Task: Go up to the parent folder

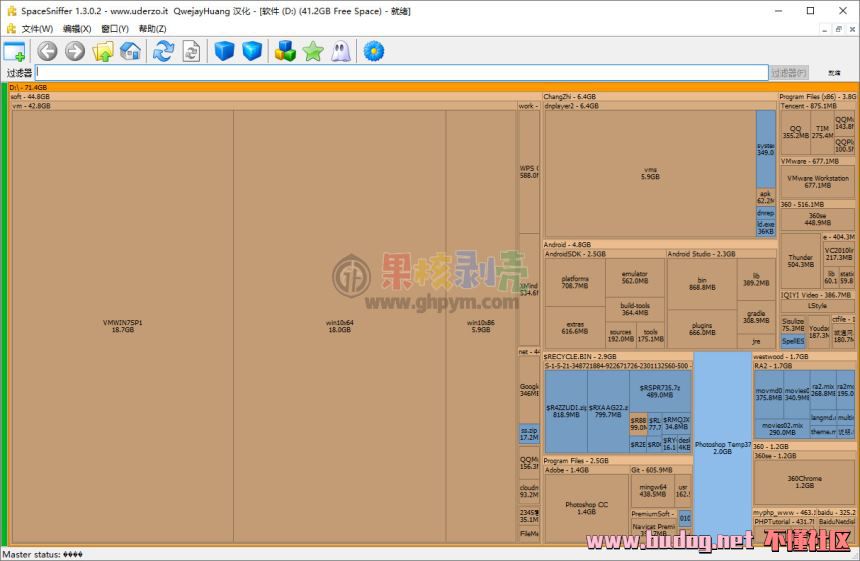Action: pos(103,52)
